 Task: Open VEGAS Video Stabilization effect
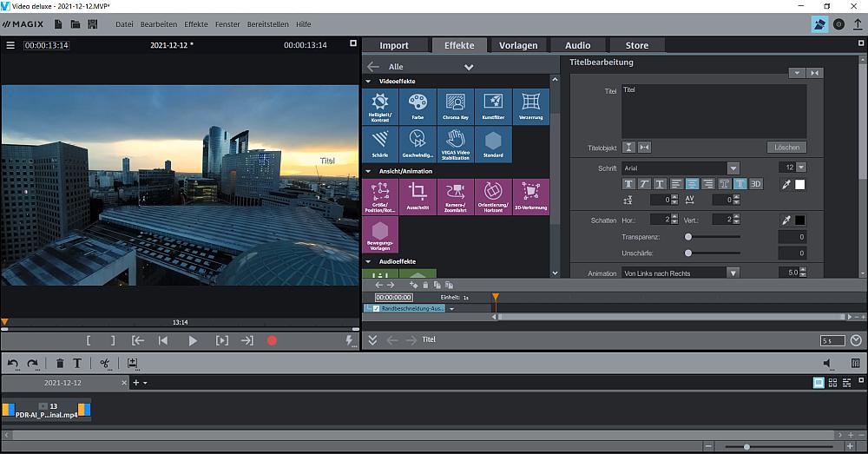(456, 144)
